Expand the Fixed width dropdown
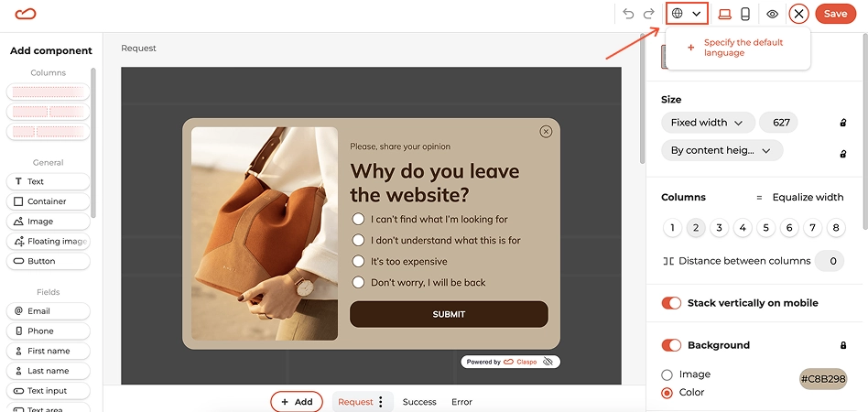Image resolution: width=868 pixels, height=412 pixels. pos(708,123)
